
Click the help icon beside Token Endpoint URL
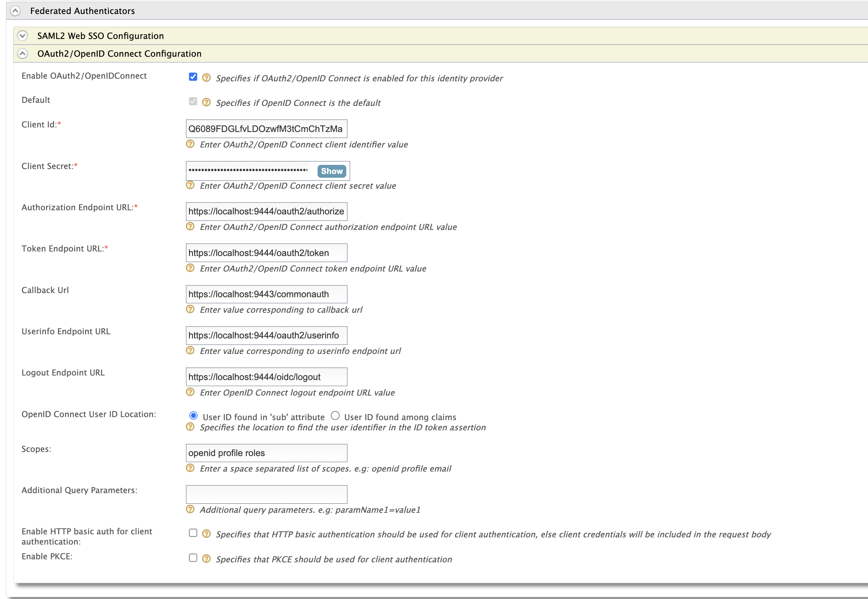point(191,268)
